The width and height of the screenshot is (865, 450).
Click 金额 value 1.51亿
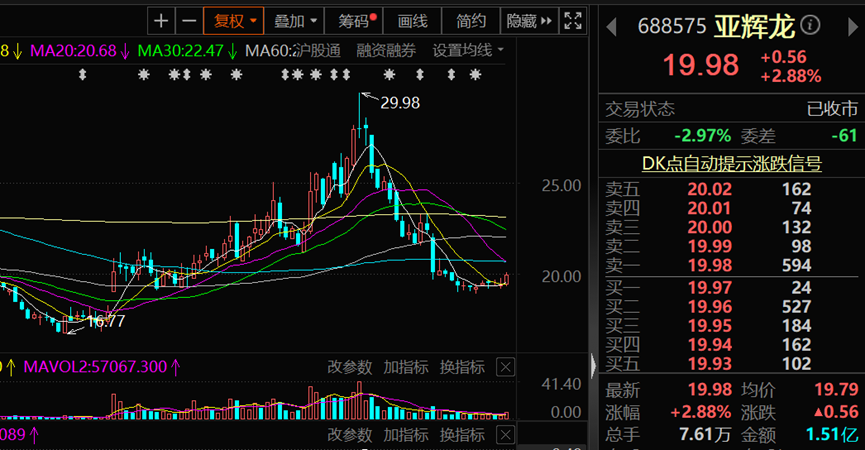point(832,435)
